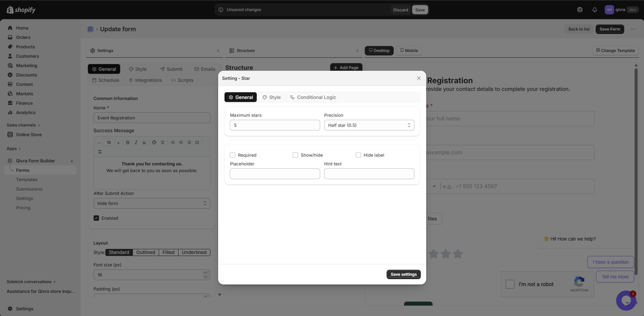Expand Sidekick conversations
644x316 pixels.
31,282
